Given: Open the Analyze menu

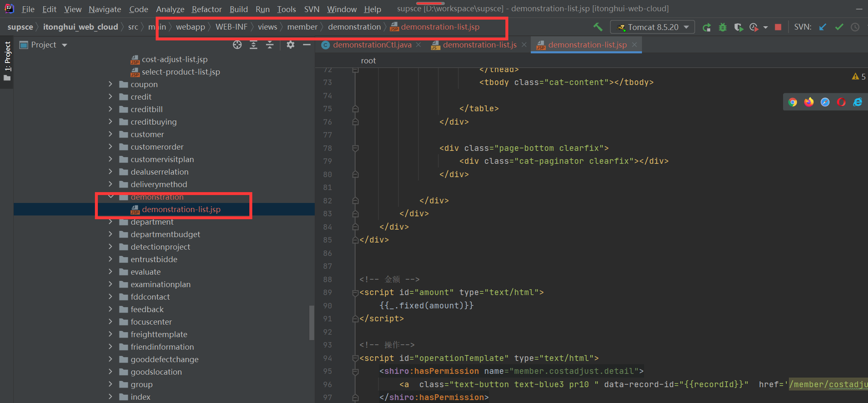Looking at the screenshot, I should pos(170,9).
